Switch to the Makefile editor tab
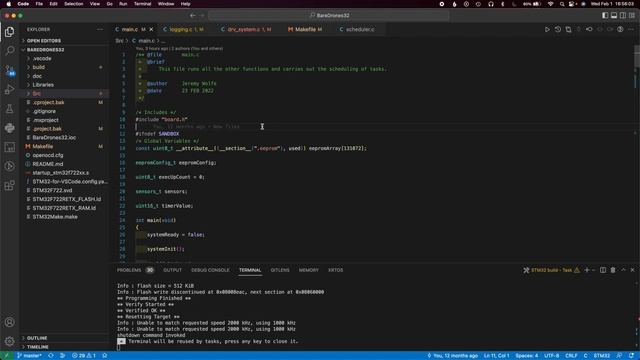Viewport: 640px width, 360px height. [x=305, y=29]
